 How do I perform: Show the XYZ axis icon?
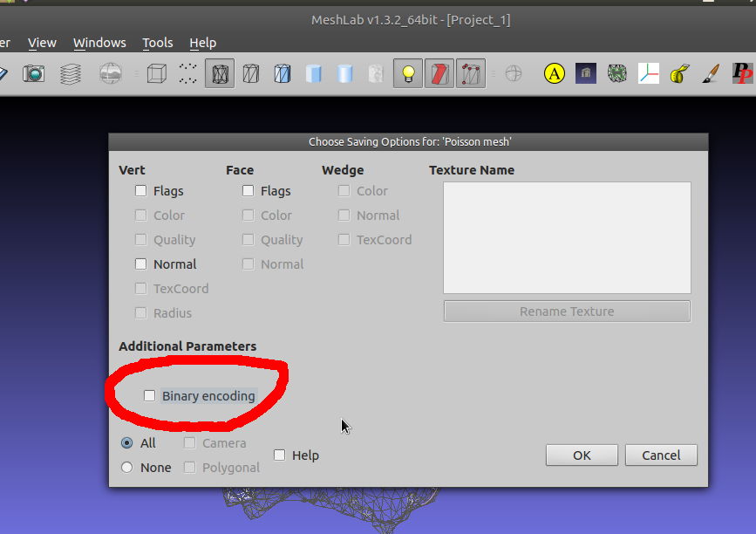[x=649, y=73]
